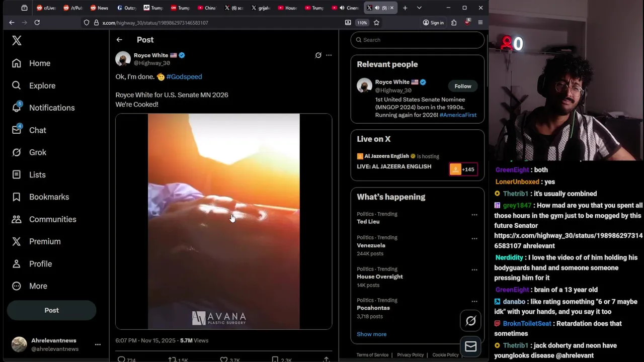Screen dimensions: 644x362
Task: Click the site padlock icon
Action: click(96, 23)
